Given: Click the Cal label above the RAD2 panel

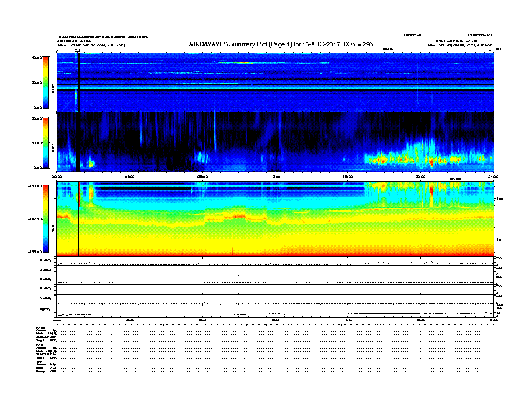Looking at the screenshot, I should point(77,51).
